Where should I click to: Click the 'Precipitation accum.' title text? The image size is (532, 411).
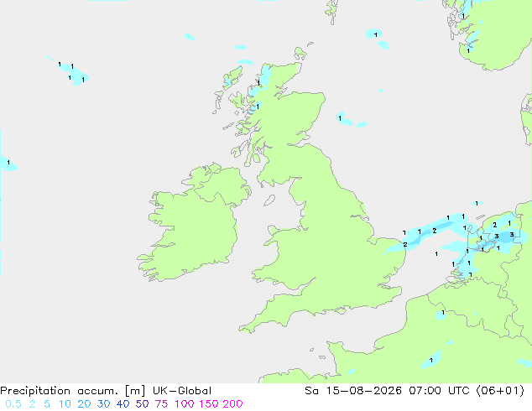pyautogui.click(x=60, y=391)
